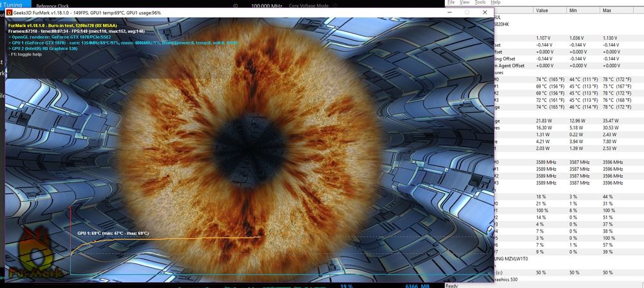Select the 21.83 W power row
This screenshot has height=288, width=644.
(x=546, y=120)
